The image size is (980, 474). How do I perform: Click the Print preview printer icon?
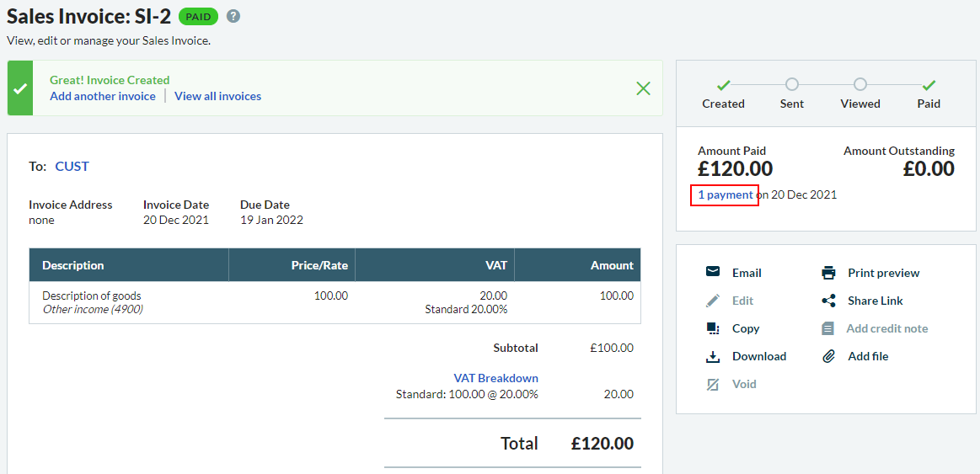point(828,273)
